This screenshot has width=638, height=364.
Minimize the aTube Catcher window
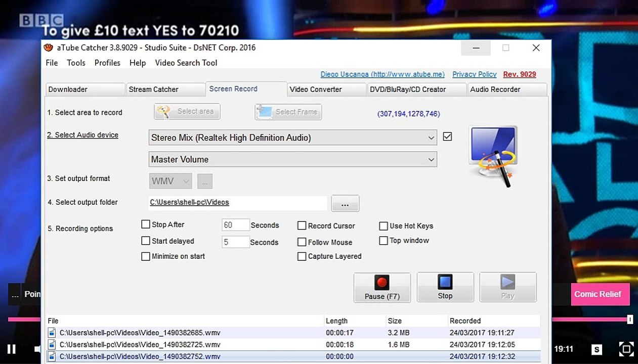tap(476, 48)
